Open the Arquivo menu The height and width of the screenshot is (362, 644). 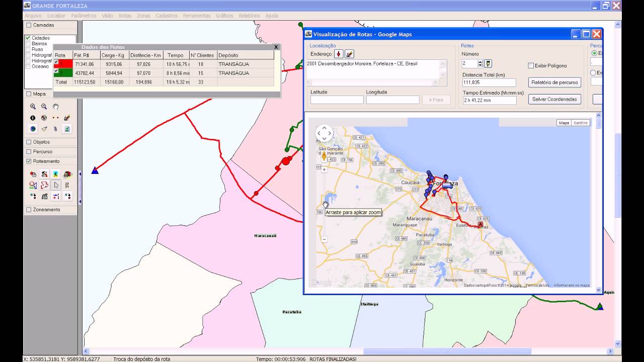pos(33,16)
